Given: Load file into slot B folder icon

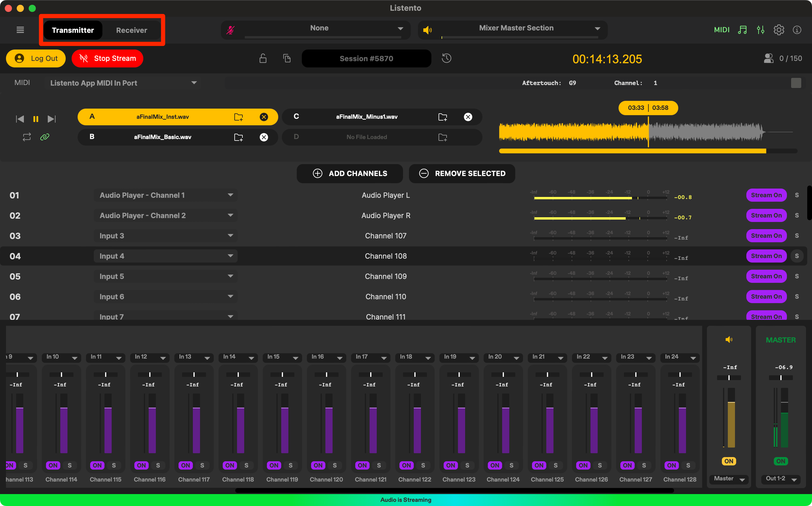Looking at the screenshot, I should (239, 137).
